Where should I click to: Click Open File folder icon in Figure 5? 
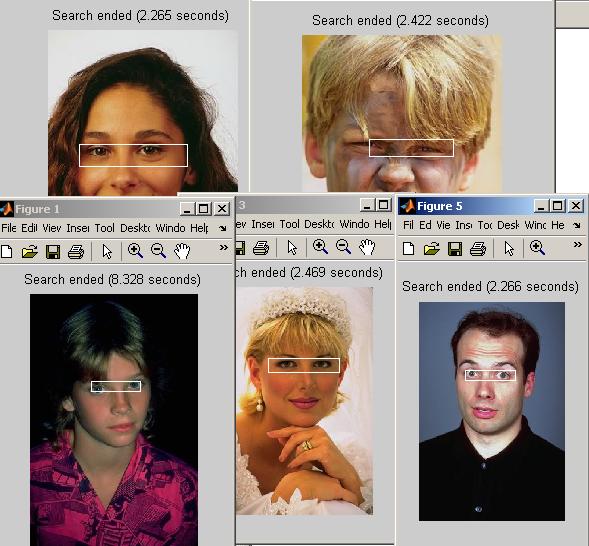pyautogui.click(x=431, y=249)
